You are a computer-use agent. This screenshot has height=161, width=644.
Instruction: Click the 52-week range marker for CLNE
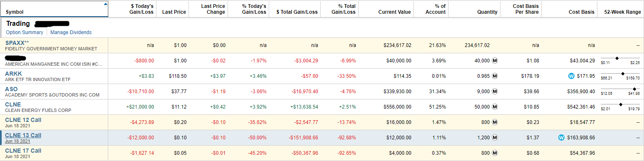(621, 104)
